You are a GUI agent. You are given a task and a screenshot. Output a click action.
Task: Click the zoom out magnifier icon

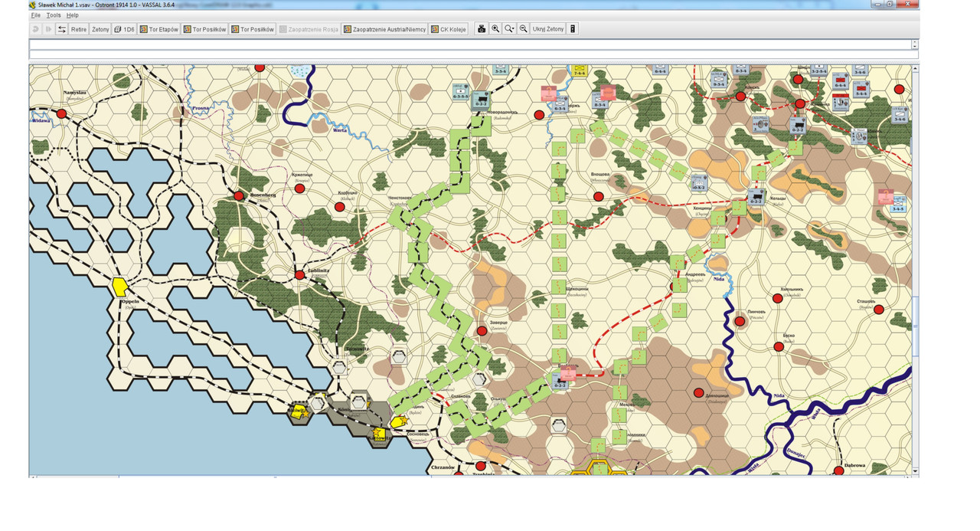click(x=524, y=29)
